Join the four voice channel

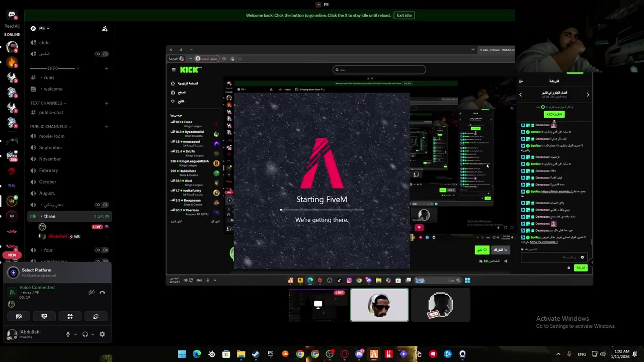(x=69, y=250)
